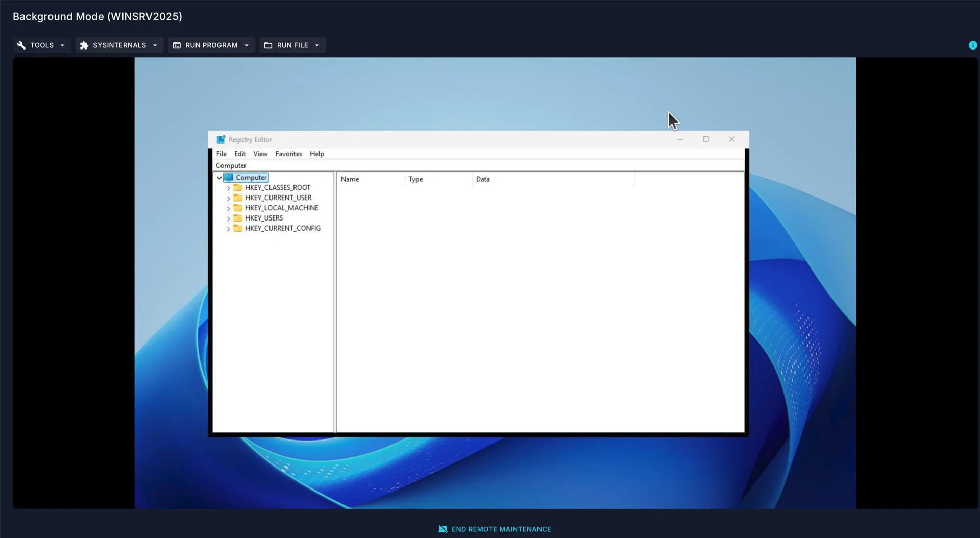Click END REMOTE MAINTENANCE

tap(495, 529)
